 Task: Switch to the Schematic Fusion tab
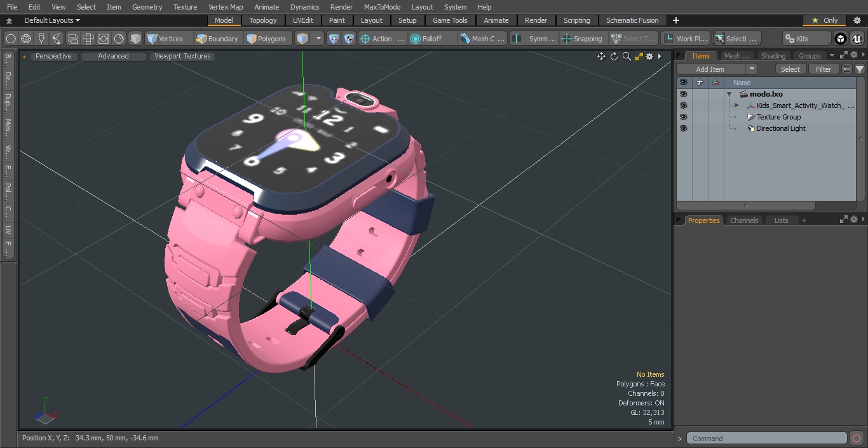(632, 20)
